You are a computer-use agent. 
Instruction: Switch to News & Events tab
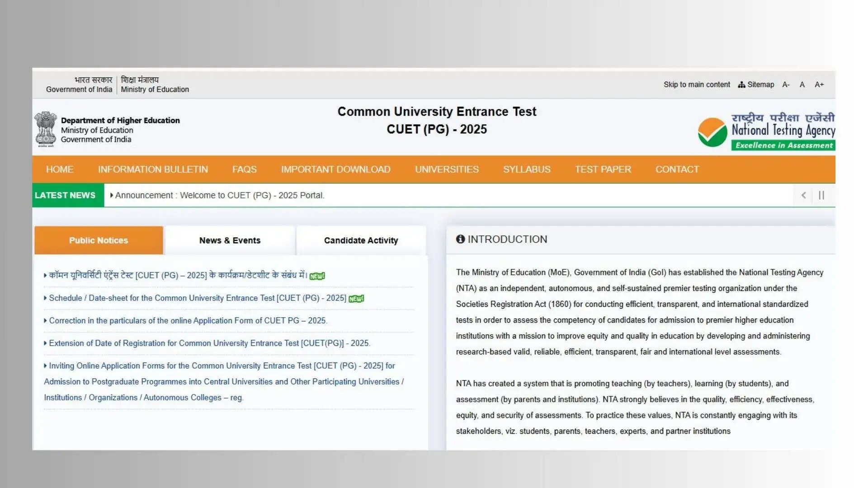coord(230,240)
